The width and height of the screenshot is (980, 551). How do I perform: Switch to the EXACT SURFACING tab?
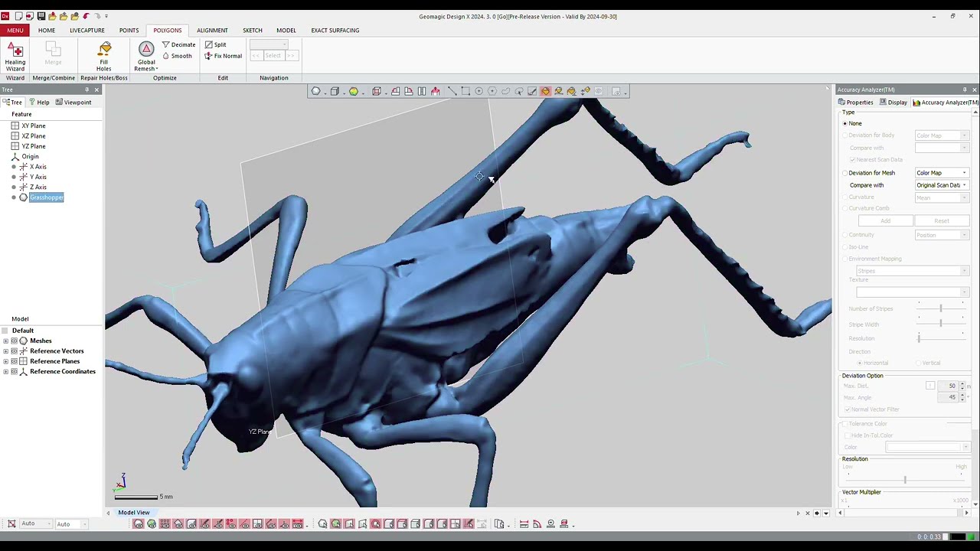[335, 31]
